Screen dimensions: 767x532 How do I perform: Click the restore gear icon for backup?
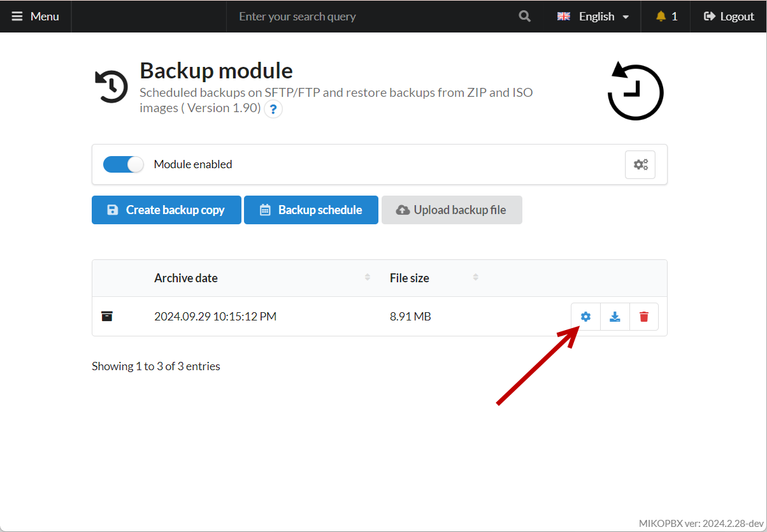click(x=585, y=317)
